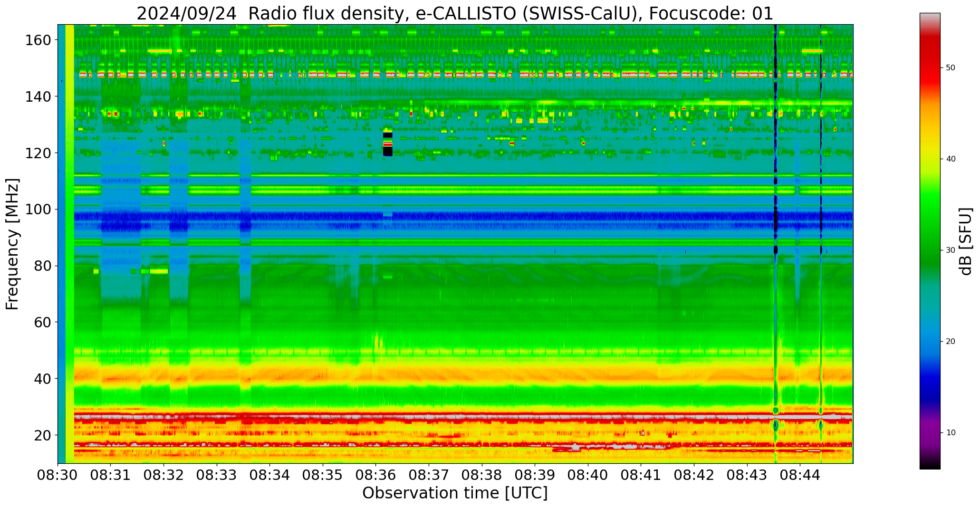The image size is (980, 507).
Task: Click the 'Observation time [UTC]' axis label
Action: 455,493
